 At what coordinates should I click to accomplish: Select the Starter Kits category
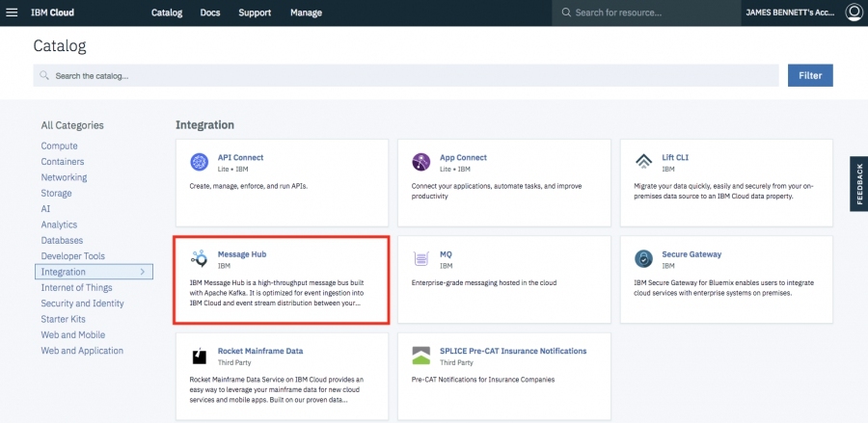coord(63,319)
